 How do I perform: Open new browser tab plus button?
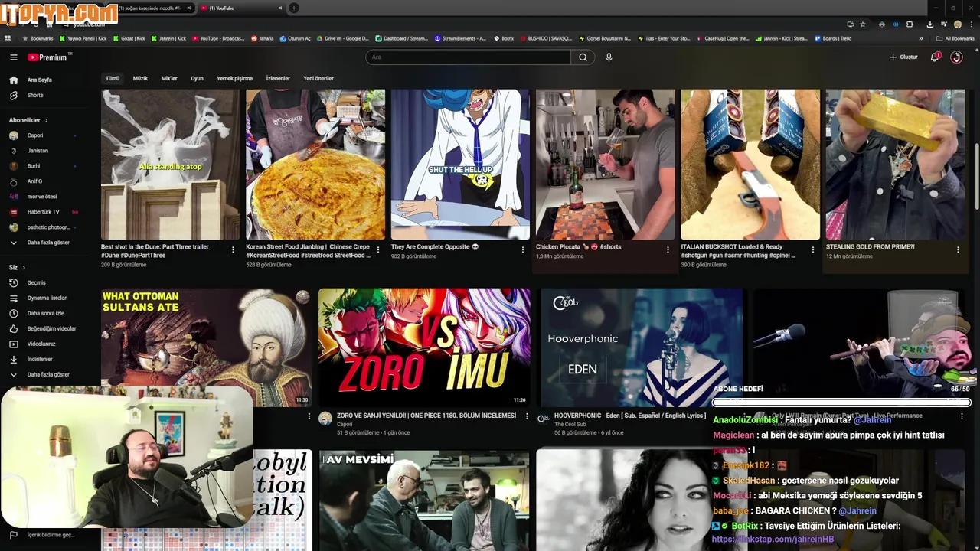[293, 8]
